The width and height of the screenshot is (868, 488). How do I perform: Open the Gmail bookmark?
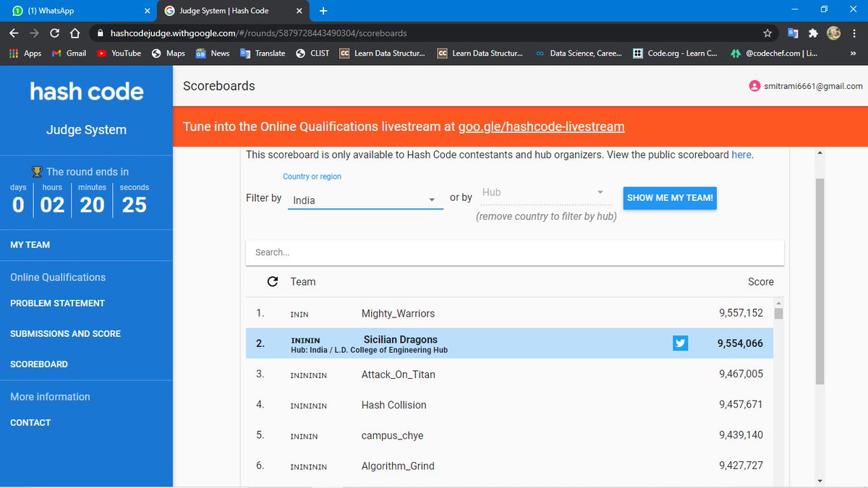point(69,53)
